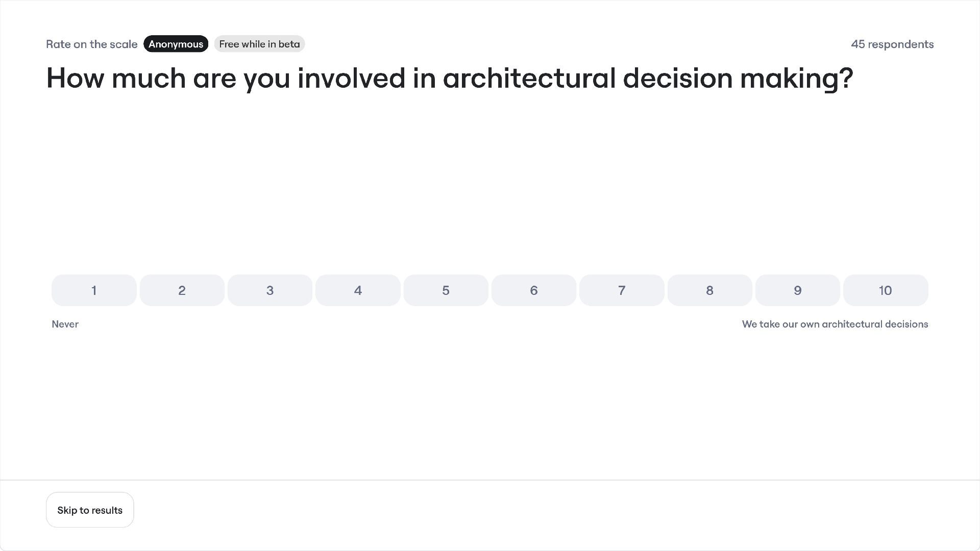Click the 'Rate on the scale' text

click(92, 44)
